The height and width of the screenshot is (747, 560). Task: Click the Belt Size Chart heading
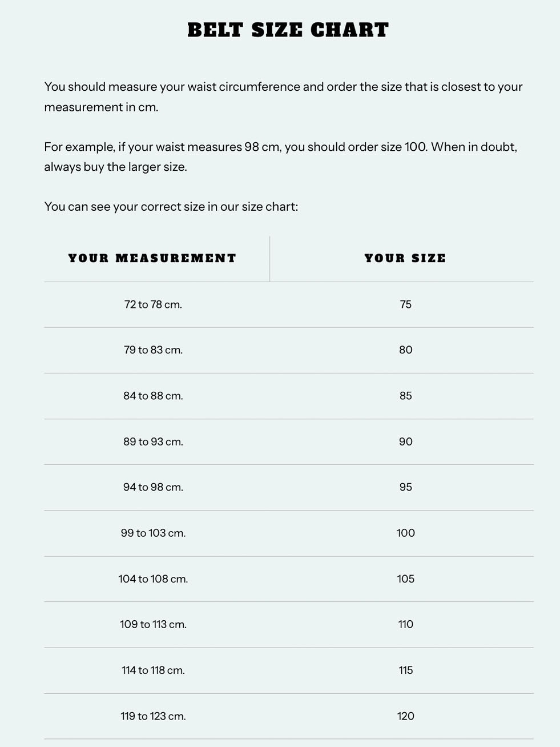point(288,30)
